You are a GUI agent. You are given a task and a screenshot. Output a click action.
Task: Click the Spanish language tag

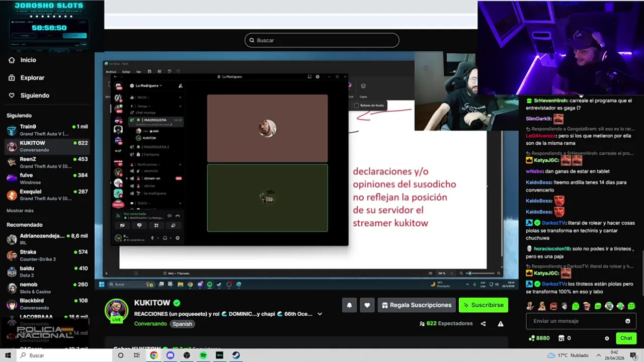pyautogui.click(x=182, y=324)
